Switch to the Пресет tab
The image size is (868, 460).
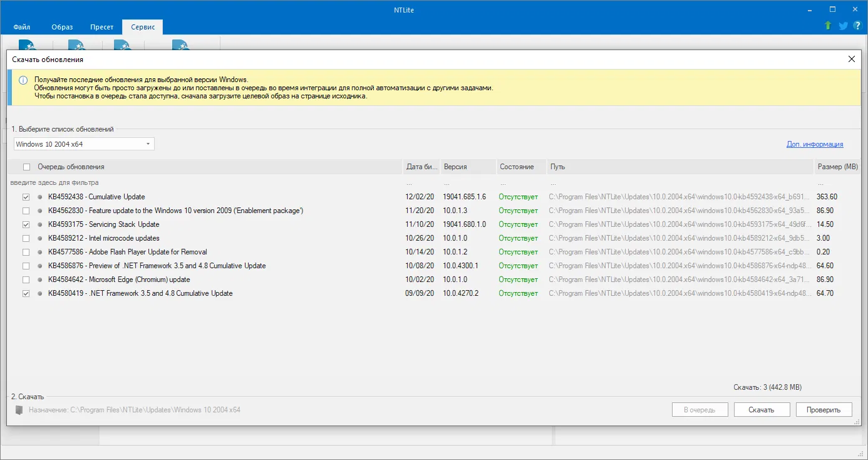pos(101,27)
